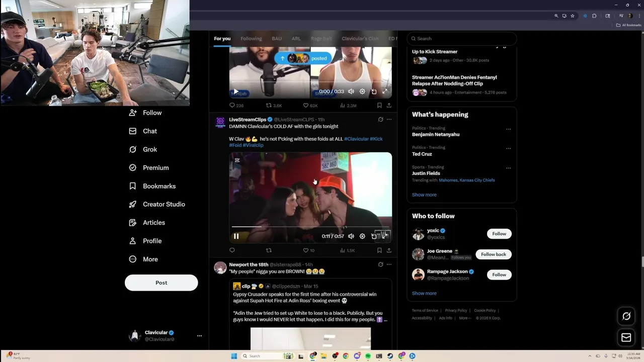This screenshot has width=644, height=362.
Task: Open settings gear on top video
Action: click(x=362, y=92)
